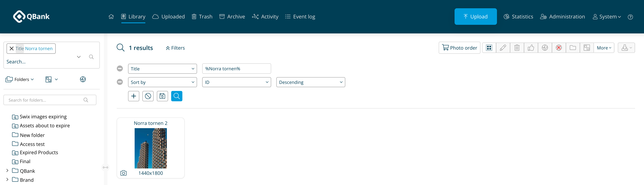Expand the QBank folder arrow
The height and width of the screenshot is (185, 644).
click(x=7, y=171)
